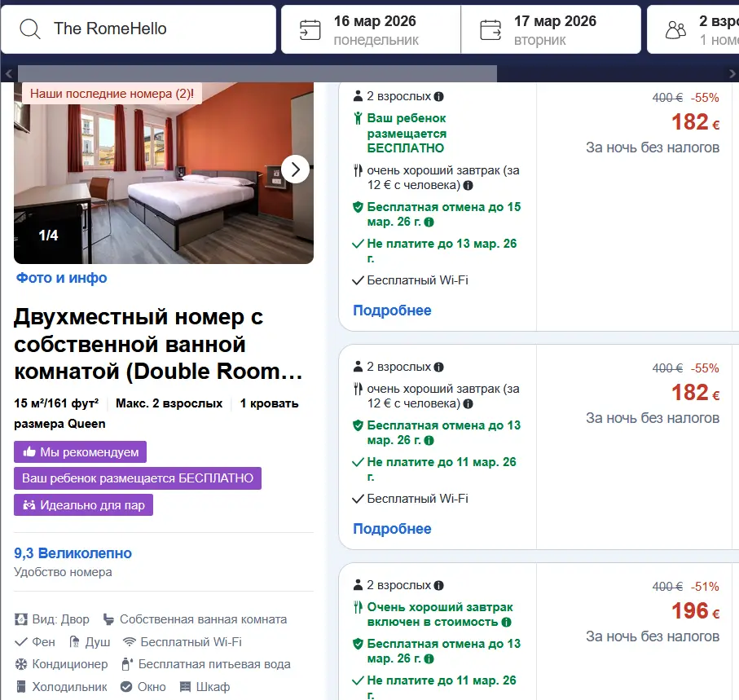Click the Мы рекомендуем badge

coord(80,452)
